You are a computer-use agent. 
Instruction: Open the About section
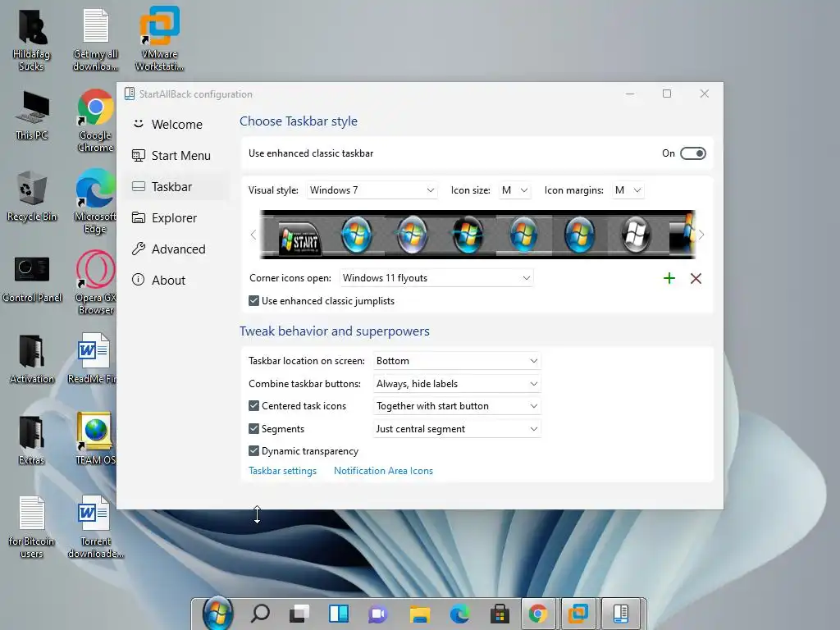pyautogui.click(x=177, y=281)
